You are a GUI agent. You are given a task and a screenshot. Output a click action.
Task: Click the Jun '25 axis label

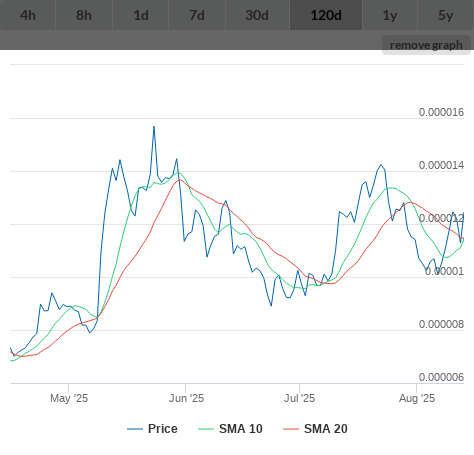(186, 398)
